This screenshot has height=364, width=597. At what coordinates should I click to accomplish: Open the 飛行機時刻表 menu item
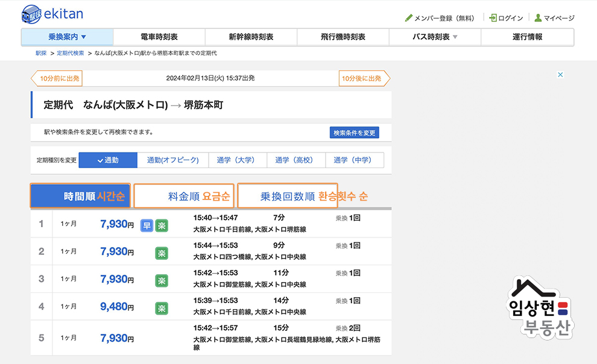[x=343, y=37]
